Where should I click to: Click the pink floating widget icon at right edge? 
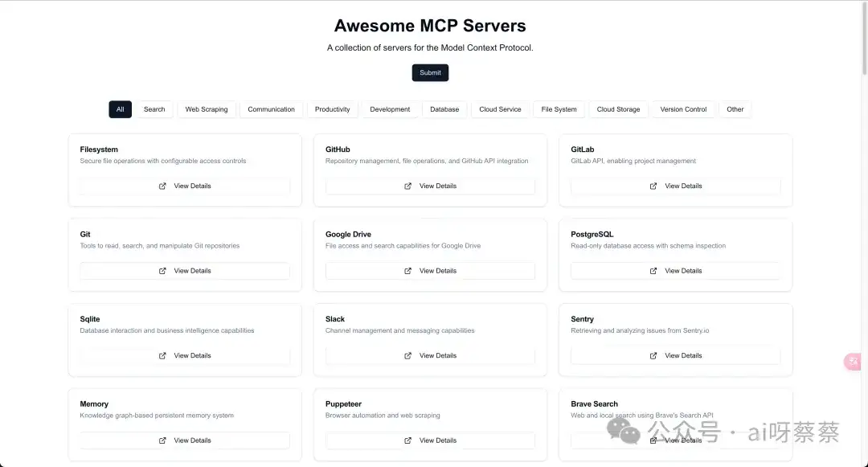[x=853, y=362]
